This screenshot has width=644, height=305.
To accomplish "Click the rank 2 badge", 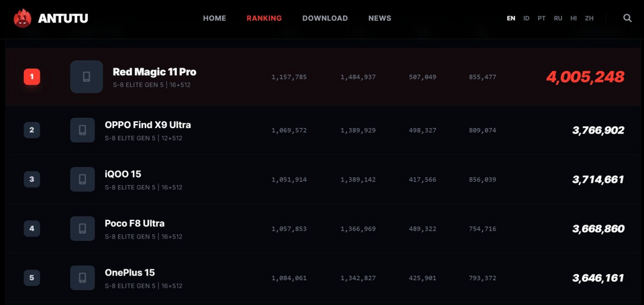I will click(32, 130).
